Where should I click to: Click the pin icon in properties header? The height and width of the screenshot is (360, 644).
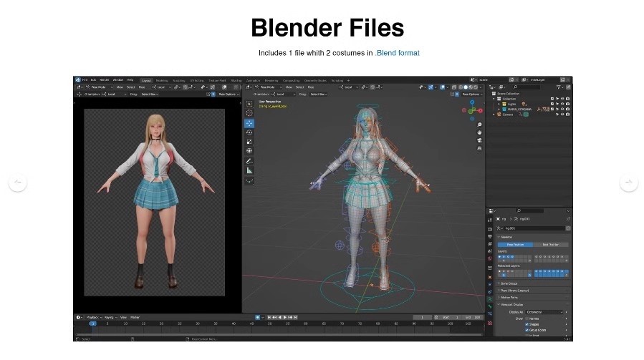[568, 219]
